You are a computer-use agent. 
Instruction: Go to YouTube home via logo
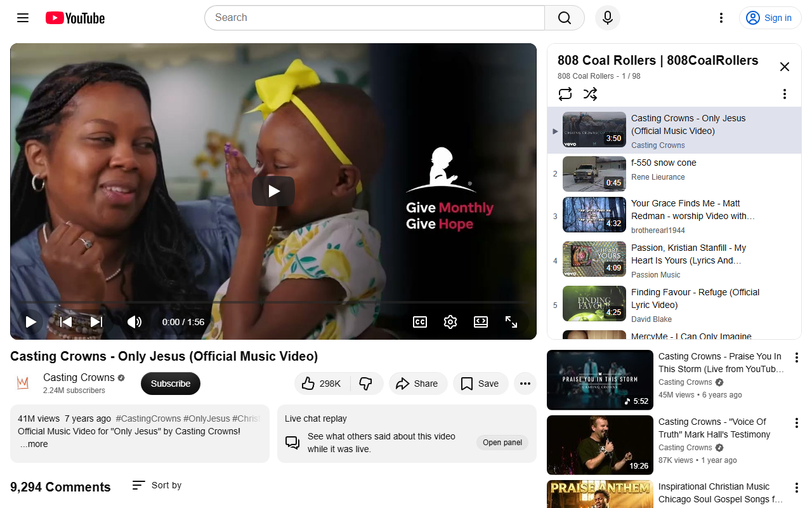(75, 18)
